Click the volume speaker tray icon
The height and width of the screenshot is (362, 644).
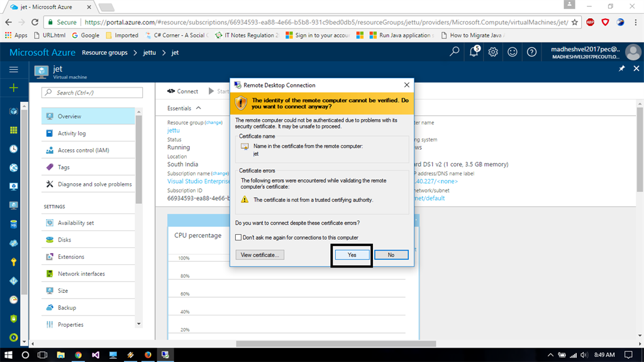pyautogui.click(x=584, y=354)
